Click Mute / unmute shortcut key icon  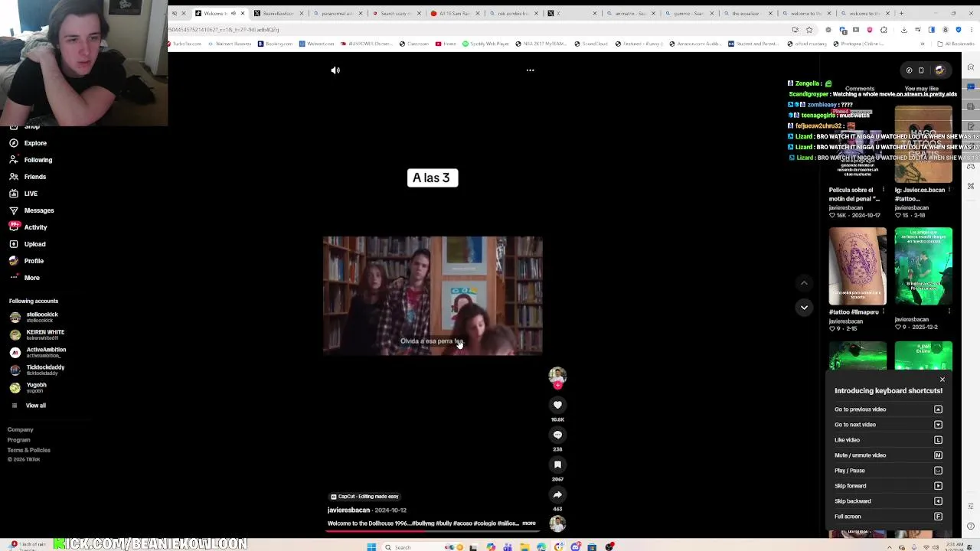pos(938,455)
